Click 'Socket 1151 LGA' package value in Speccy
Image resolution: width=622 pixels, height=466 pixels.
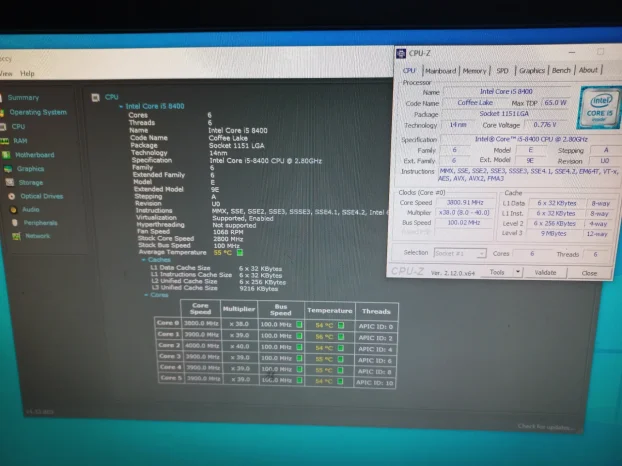(x=236, y=146)
